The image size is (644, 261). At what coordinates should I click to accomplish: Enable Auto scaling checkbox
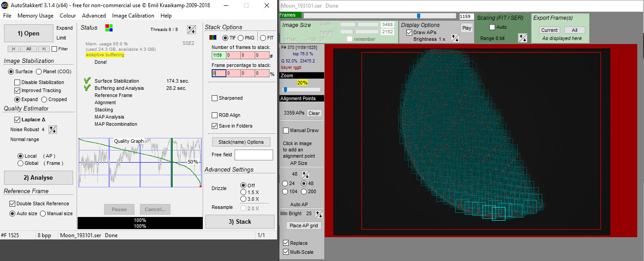pos(492,27)
